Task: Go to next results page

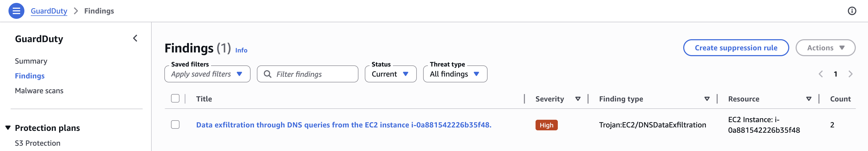Action: (850, 74)
